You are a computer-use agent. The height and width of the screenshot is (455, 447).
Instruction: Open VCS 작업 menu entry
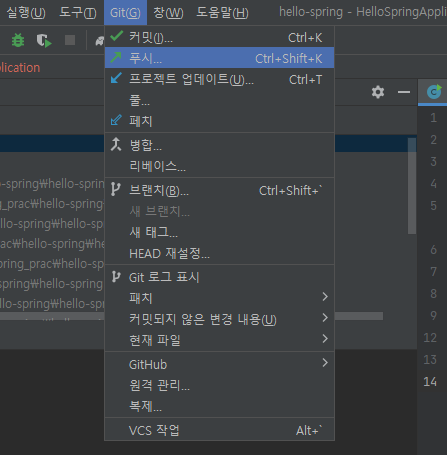click(219, 430)
